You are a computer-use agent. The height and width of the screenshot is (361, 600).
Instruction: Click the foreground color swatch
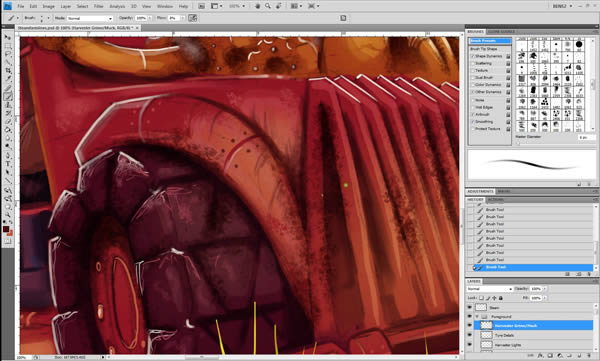(6, 229)
